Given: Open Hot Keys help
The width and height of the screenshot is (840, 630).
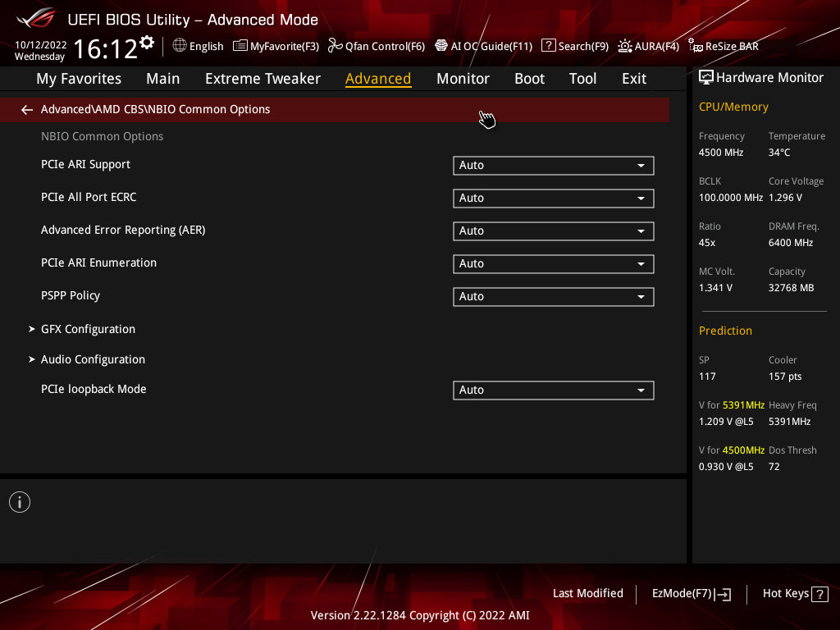Looking at the screenshot, I should coord(796,594).
